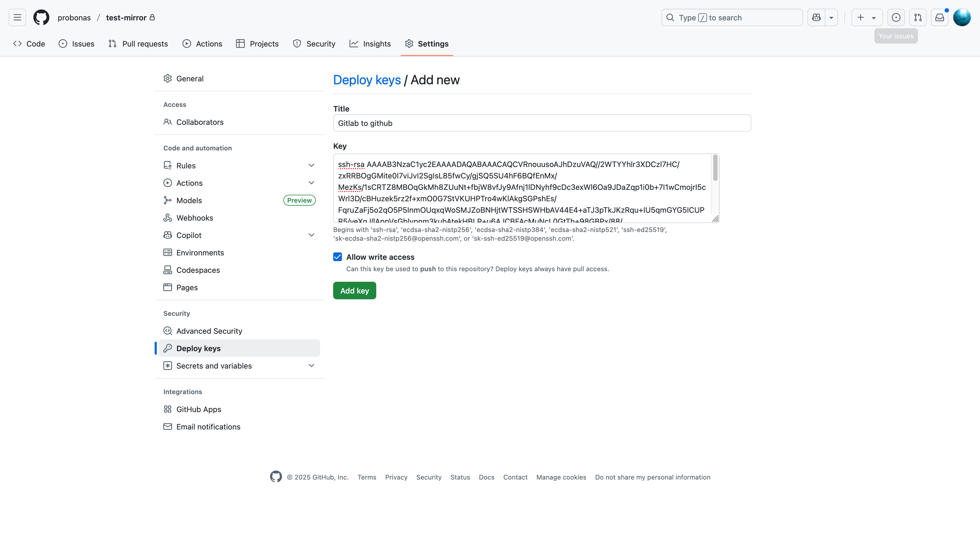980x544 pixels.
Task: Uncheck Allow write access
Action: click(338, 256)
